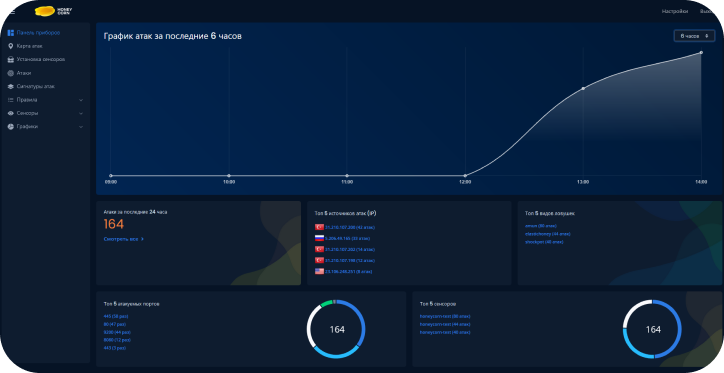Screen dimensions: 724x373
Task: Open the Установка сенсоров toolbox icon
Action: pyautogui.click(x=11, y=60)
